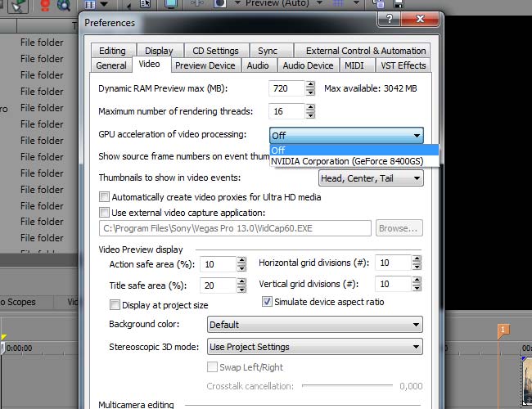Expand the Stereoscopic 3D mode dropdown

pos(314,347)
